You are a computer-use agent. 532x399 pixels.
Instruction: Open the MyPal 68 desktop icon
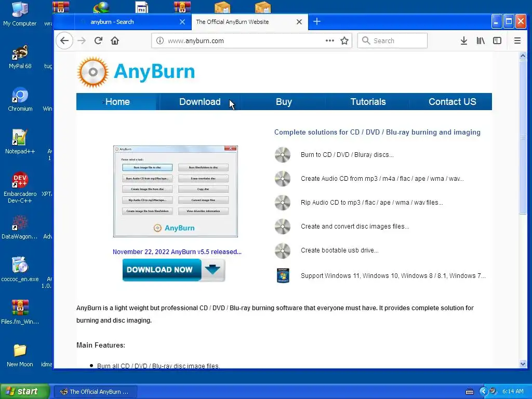20,57
